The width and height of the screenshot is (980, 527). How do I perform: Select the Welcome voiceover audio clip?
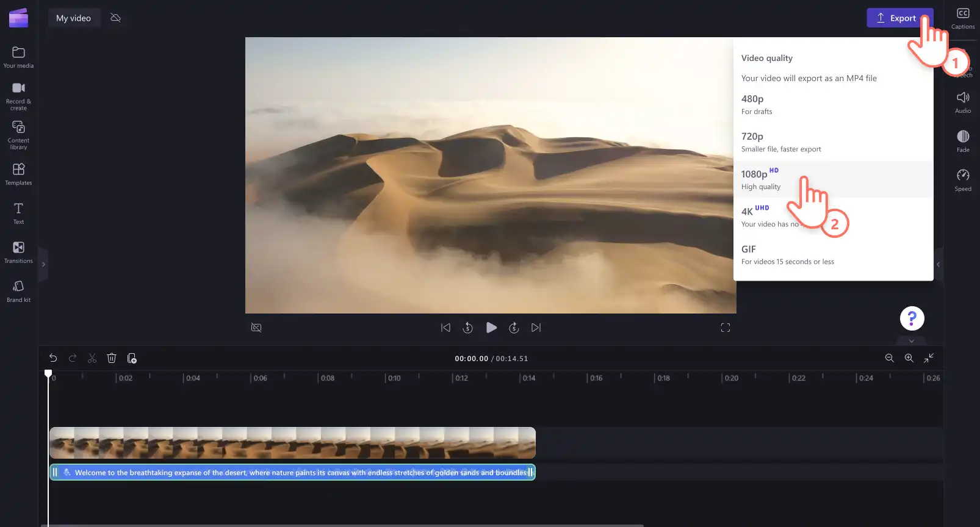coord(292,472)
